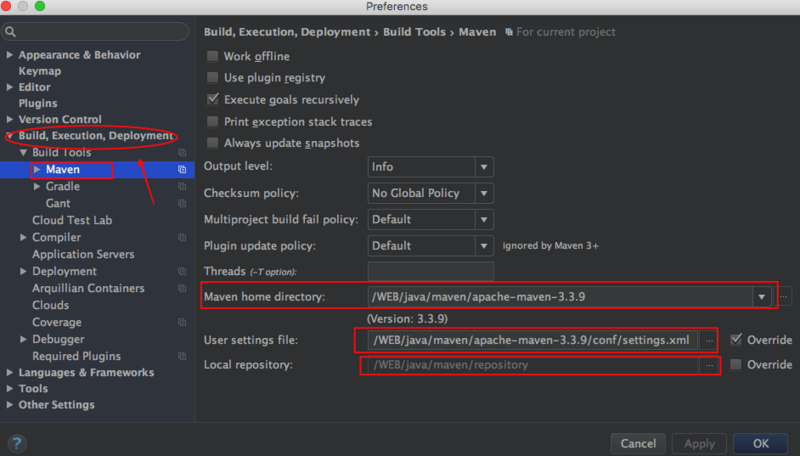The image size is (800, 456).
Task: Select Gant under Build Tools
Action: tap(58, 204)
